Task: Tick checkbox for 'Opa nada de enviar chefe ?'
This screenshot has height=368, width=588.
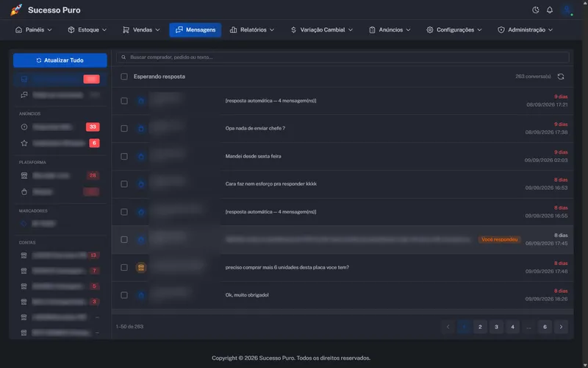Action: coord(124,128)
